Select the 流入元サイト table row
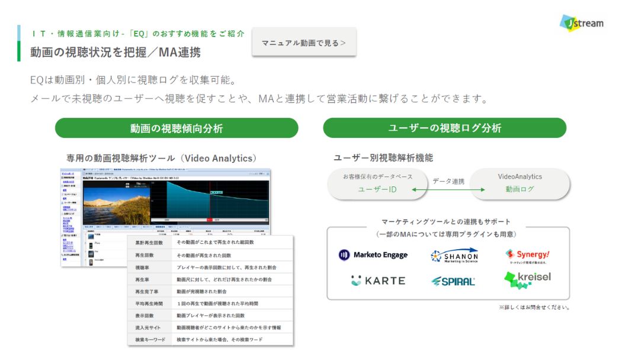This screenshot has width=622, height=364. pos(211,327)
